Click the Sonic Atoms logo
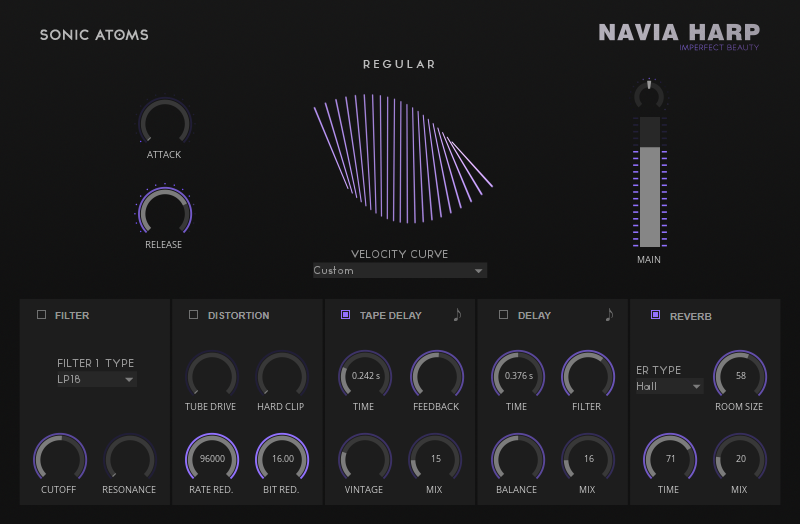Viewport: 800px width, 524px height. click(94, 35)
